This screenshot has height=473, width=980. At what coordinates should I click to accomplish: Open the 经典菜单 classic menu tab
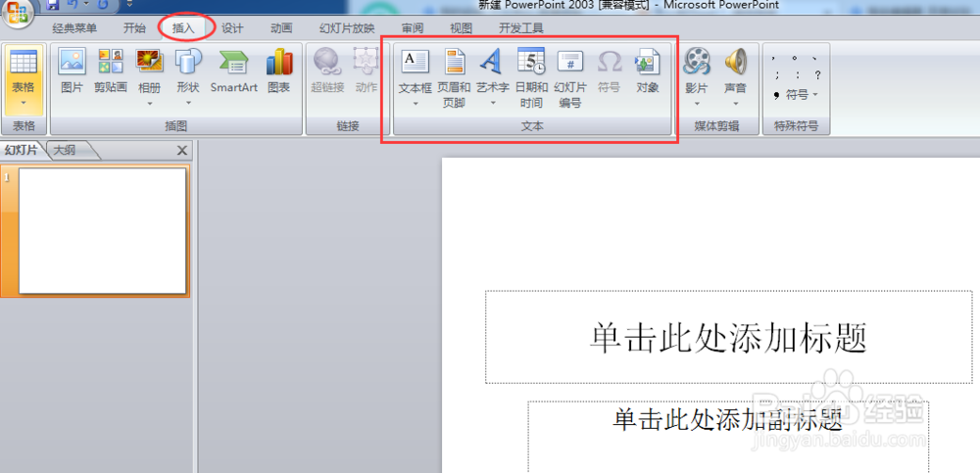coord(74,28)
